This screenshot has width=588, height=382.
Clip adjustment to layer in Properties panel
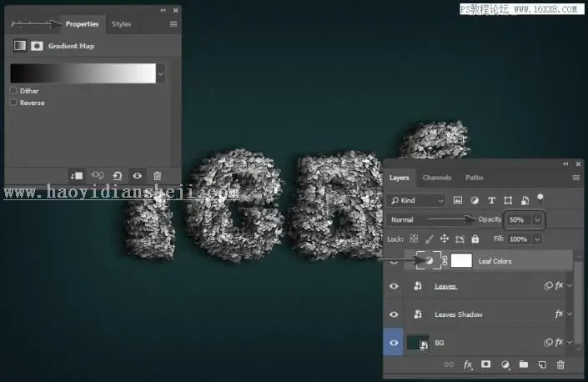(x=78, y=175)
